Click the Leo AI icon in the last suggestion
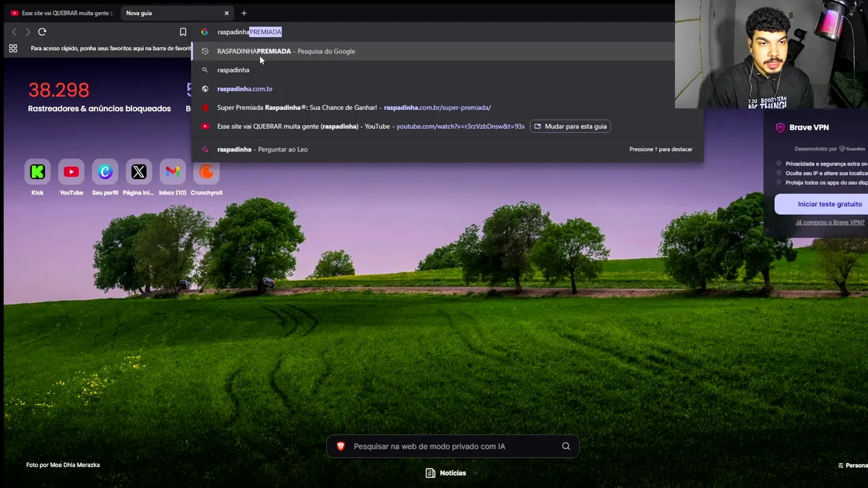Image resolution: width=868 pixels, height=488 pixels. 205,149
